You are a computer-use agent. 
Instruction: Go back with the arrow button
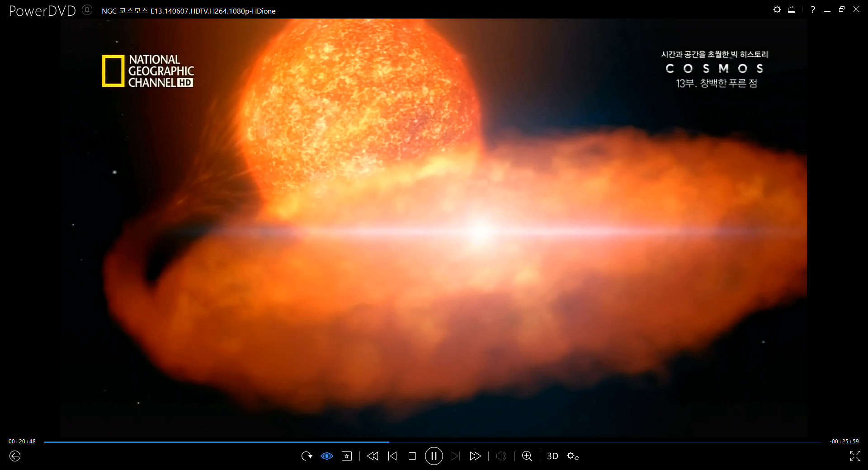(x=15, y=456)
